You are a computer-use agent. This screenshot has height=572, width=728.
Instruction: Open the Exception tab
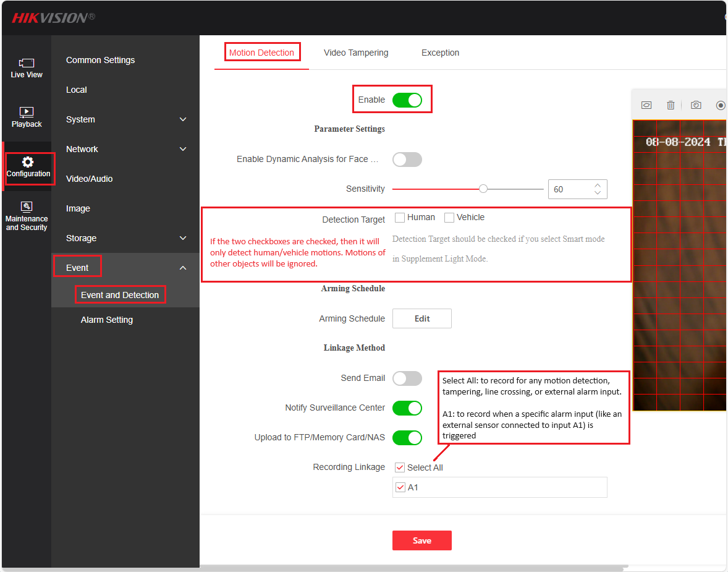[440, 53]
